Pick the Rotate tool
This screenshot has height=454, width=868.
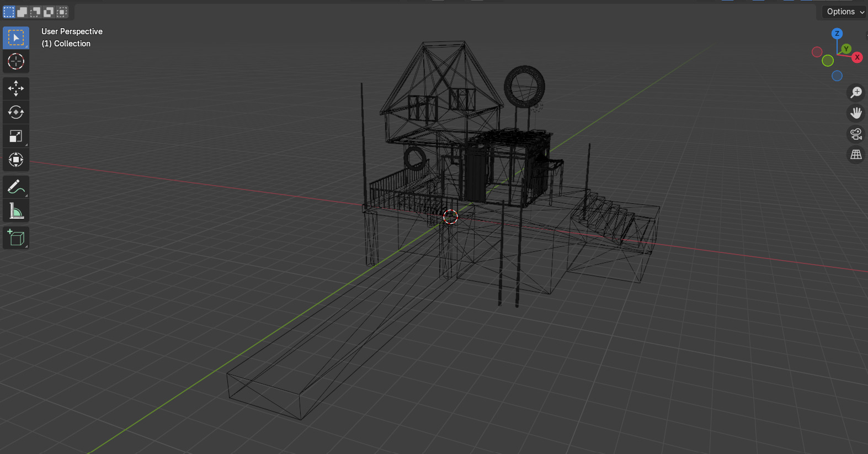[x=16, y=112]
